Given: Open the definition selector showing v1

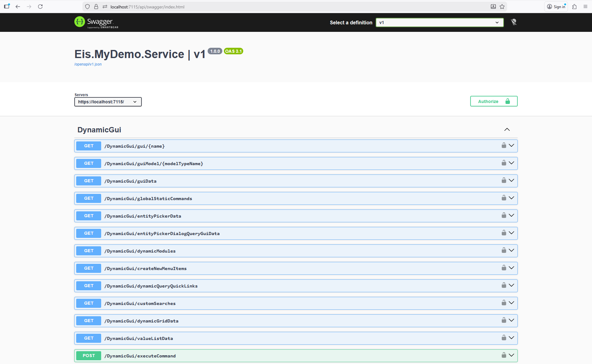Looking at the screenshot, I should coord(440,22).
